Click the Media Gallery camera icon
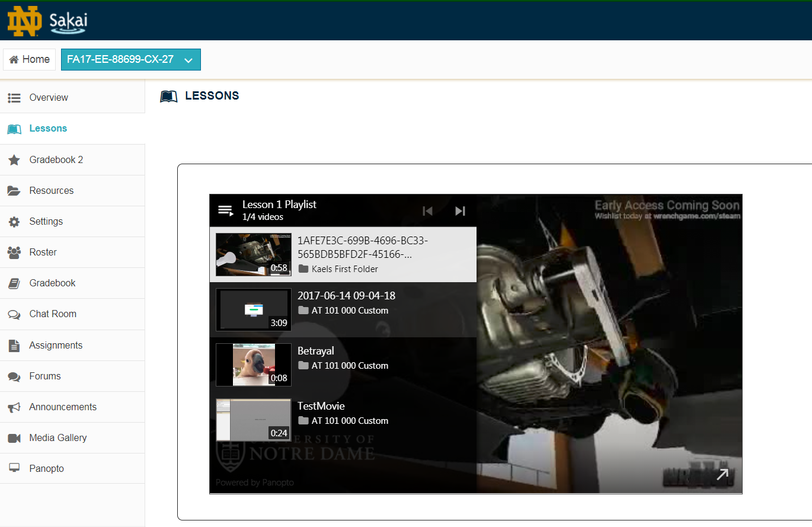The width and height of the screenshot is (812, 527). tap(14, 438)
